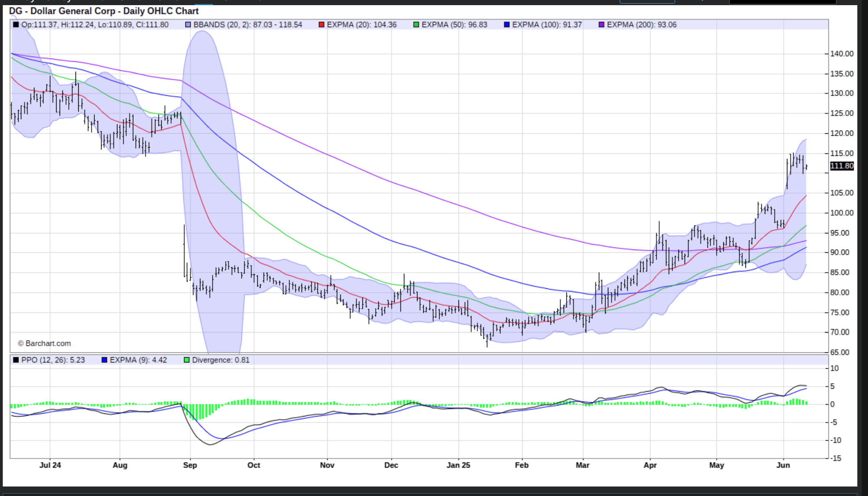
Task: Click the 111.80 current price tag
Action: (842, 166)
